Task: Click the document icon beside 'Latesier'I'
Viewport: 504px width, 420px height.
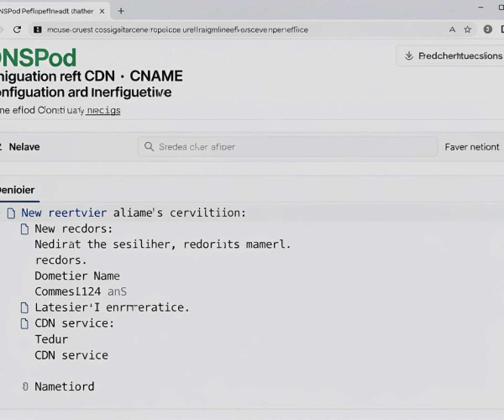Action: (x=24, y=307)
